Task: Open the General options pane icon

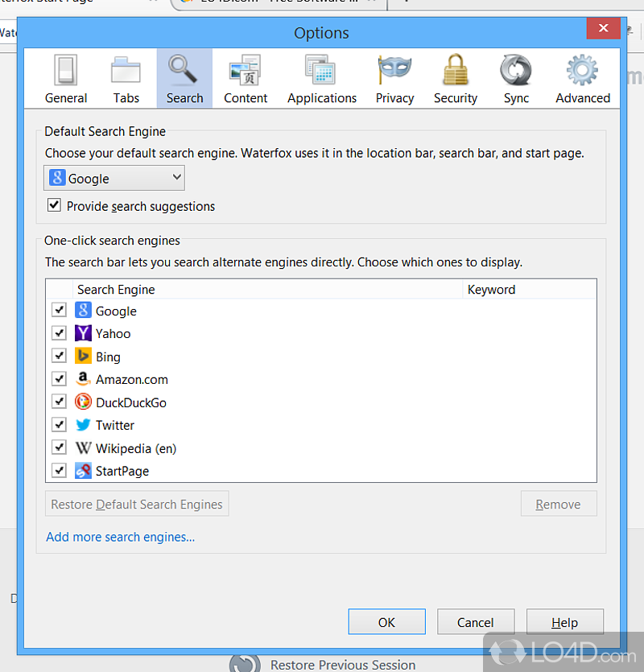Action: 65,70
